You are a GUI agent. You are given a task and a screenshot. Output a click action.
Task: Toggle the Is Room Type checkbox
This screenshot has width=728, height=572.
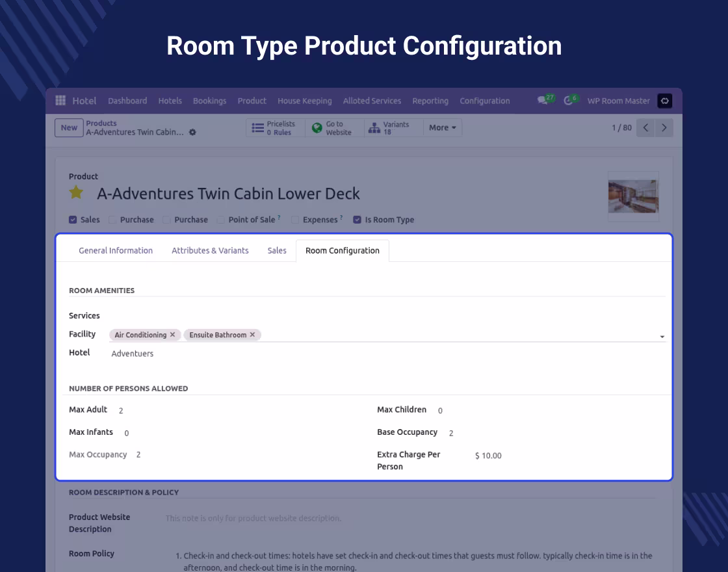pyautogui.click(x=357, y=220)
